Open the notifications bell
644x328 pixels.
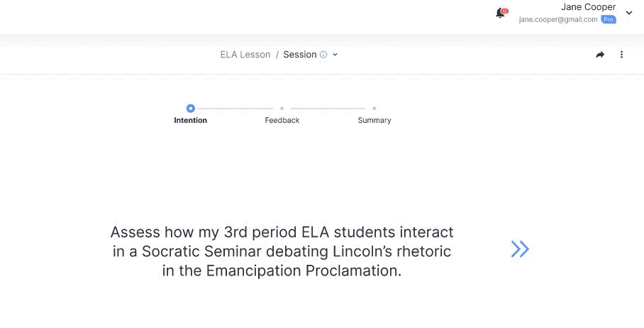(500, 13)
